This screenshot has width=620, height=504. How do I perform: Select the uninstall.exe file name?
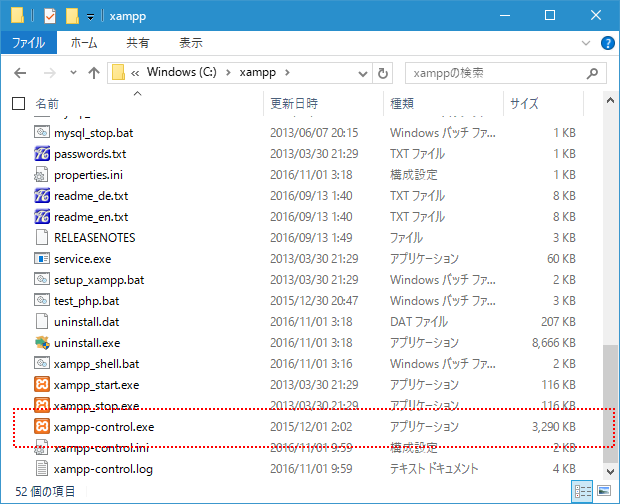(x=87, y=343)
